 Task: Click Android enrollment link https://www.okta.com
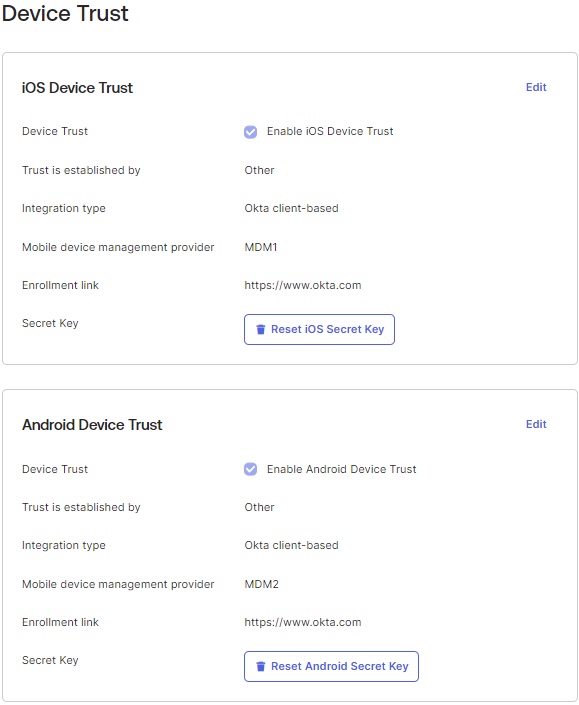(303, 622)
